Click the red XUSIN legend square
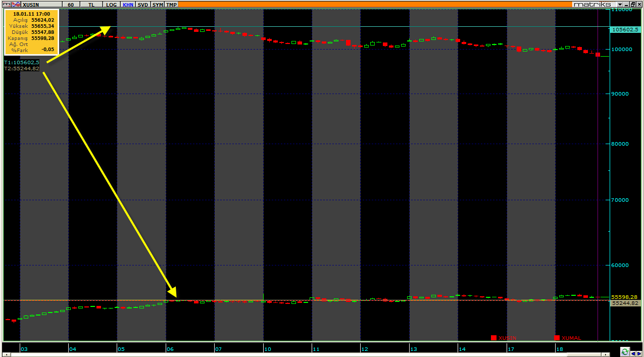Screen dimensions: 644x357 [x=493, y=338]
